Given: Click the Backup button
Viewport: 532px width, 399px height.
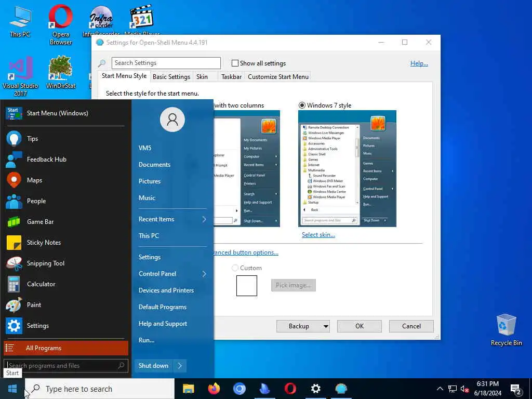Looking at the screenshot, I should (x=299, y=326).
